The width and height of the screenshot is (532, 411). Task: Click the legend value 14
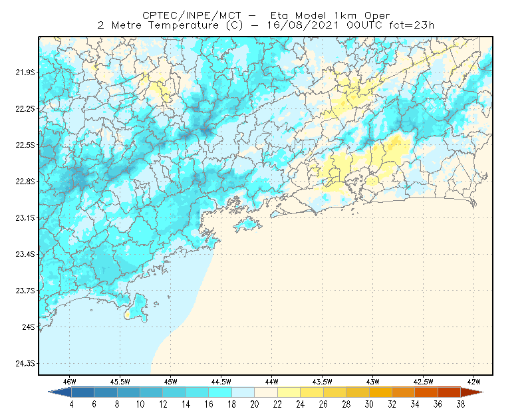tap(186, 404)
